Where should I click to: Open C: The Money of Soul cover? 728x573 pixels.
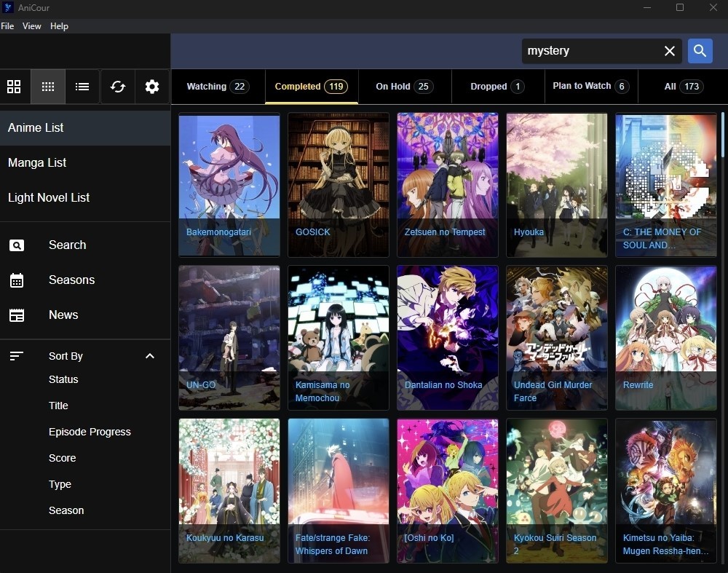point(666,185)
